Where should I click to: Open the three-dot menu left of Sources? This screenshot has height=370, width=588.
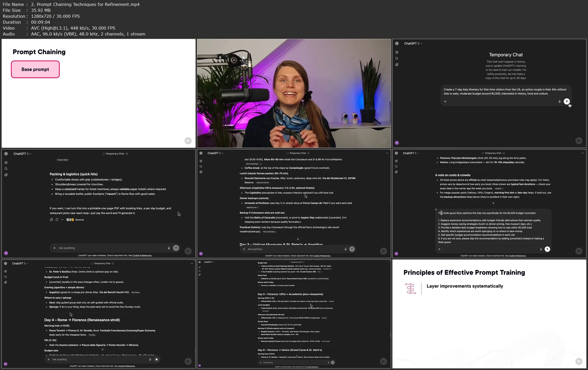(x=62, y=220)
